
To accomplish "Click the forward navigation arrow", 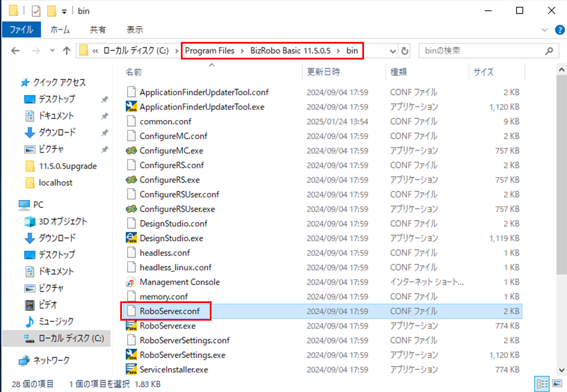I will [36, 50].
